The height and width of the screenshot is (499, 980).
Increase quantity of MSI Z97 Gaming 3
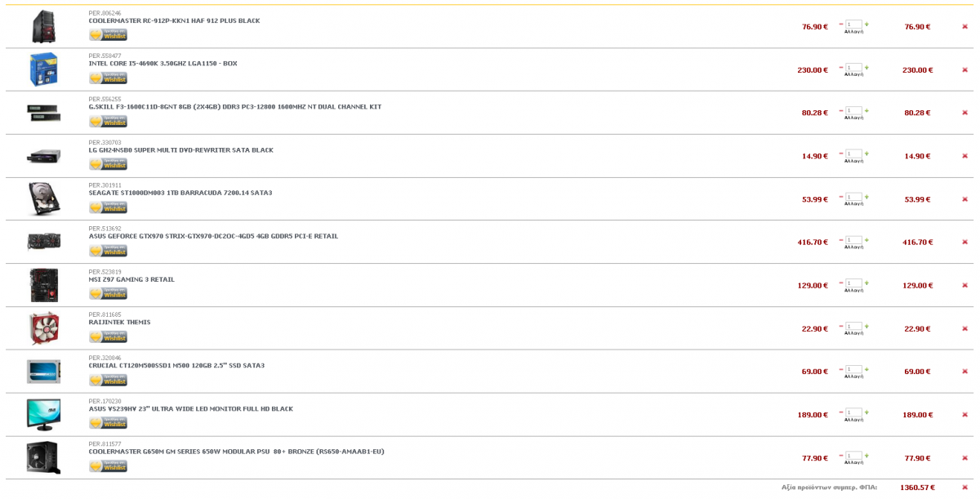[866, 283]
